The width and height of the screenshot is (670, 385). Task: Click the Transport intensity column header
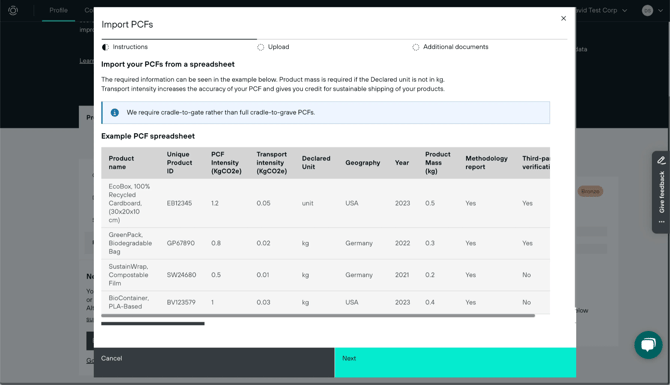(271, 163)
